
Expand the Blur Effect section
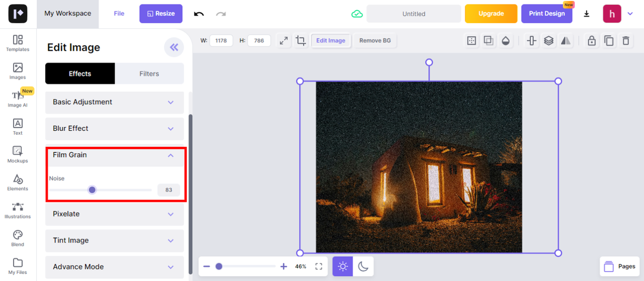click(114, 129)
